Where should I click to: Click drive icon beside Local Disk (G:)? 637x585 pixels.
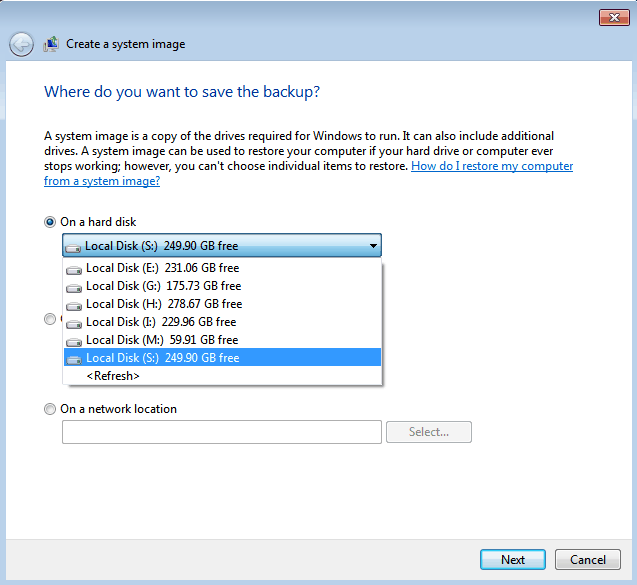(x=73, y=287)
